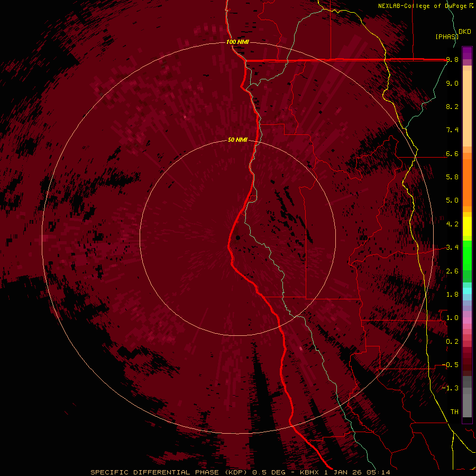This screenshot has width=476, height=476.
Task: Click the black radar site dot at center
Action: (238, 237)
